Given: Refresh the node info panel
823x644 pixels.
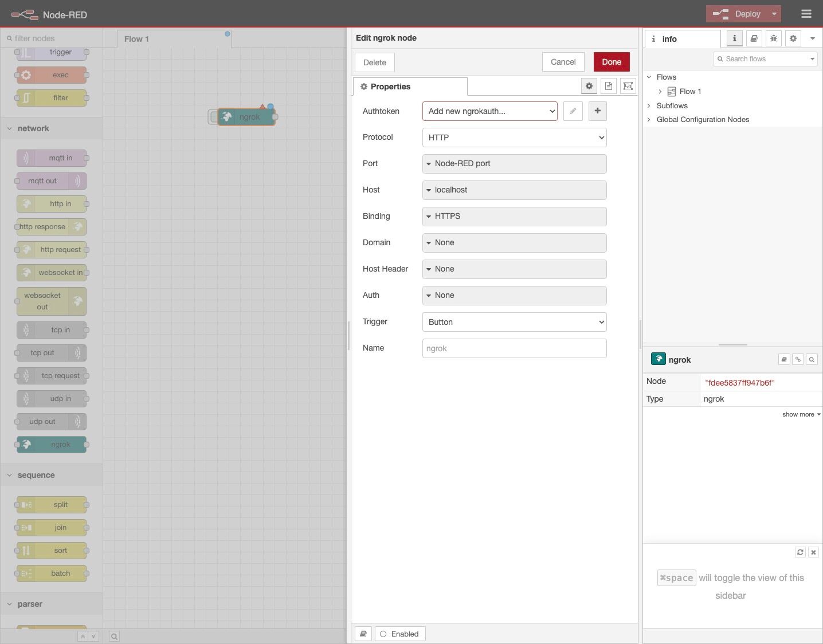Looking at the screenshot, I should (x=800, y=552).
